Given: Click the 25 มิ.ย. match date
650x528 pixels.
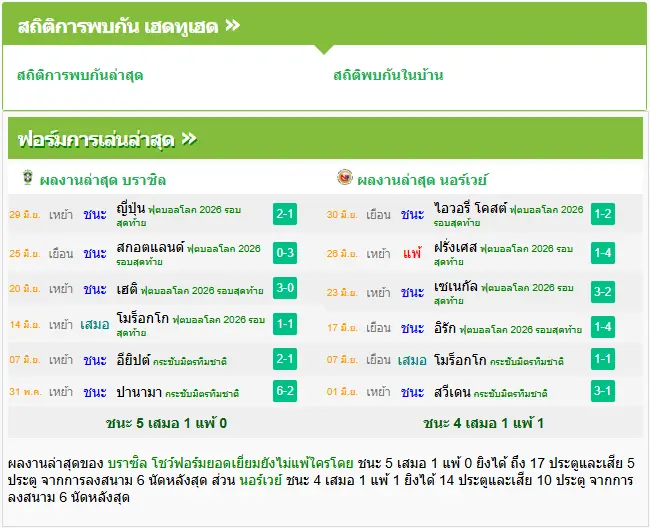Looking at the screenshot, I should pos(24,253).
